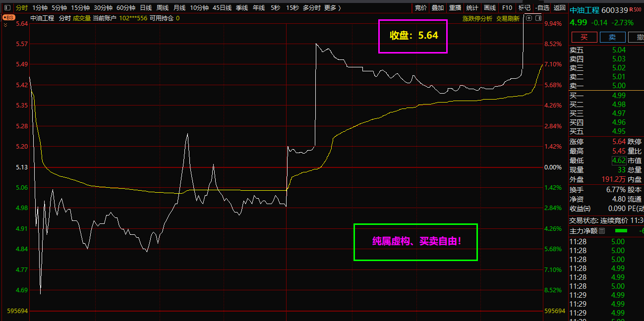The image size is (644, 321).
Task: Click the 换手 rate 6.77%
Action: click(616, 190)
